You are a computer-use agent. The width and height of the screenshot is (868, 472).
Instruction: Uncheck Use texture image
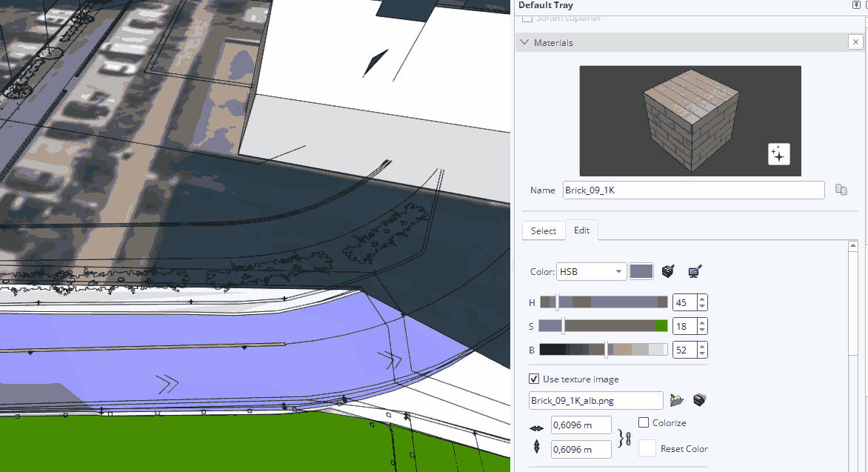pyautogui.click(x=534, y=379)
